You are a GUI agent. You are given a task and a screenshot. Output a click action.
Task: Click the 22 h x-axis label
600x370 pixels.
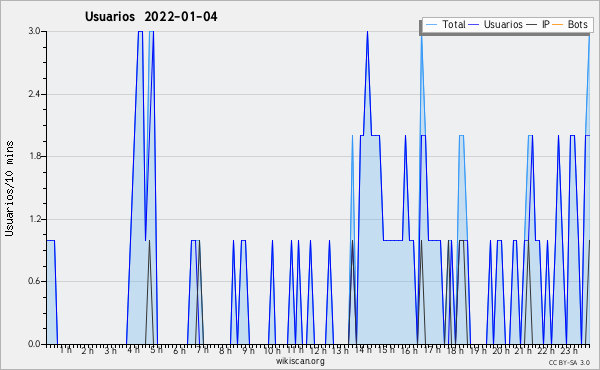tap(546, 350)
